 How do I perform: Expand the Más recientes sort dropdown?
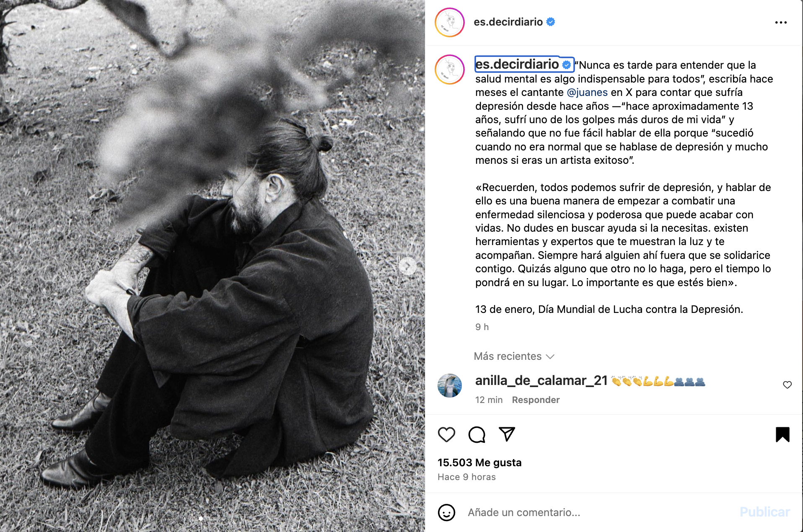[x=514, y=356]
